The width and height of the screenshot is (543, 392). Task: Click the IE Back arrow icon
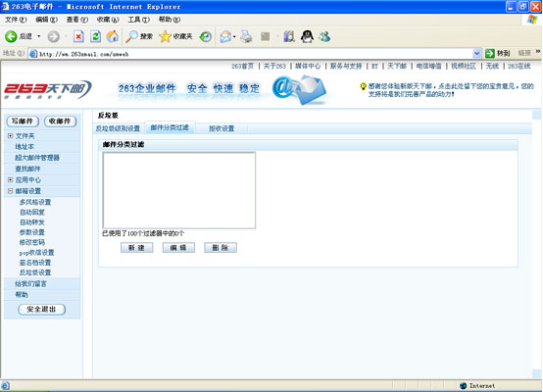tap(11, 36)
